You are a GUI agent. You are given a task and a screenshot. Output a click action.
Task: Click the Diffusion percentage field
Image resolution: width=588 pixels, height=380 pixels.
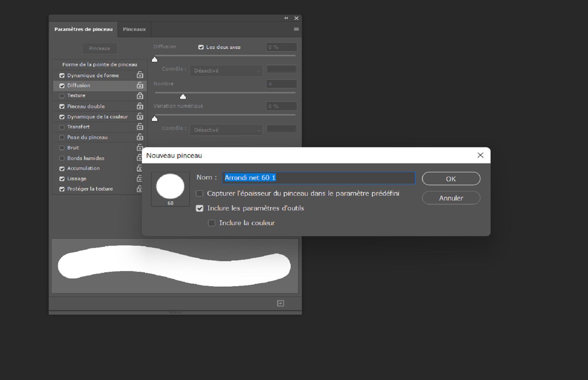[x=282, y=47]
